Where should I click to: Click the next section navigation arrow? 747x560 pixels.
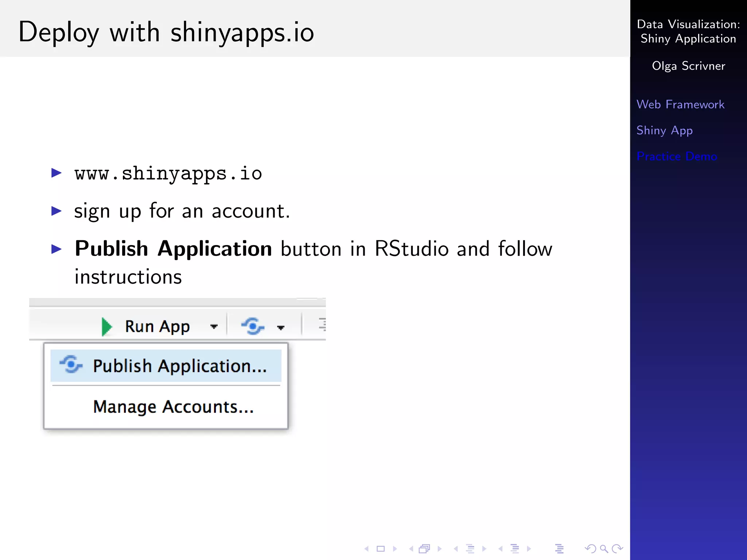click(x=529, y=549)
